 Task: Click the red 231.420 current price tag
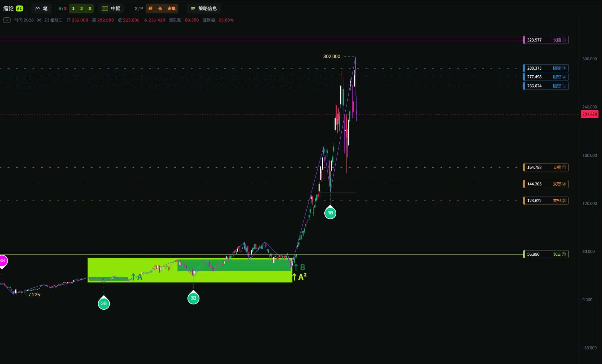589,114
